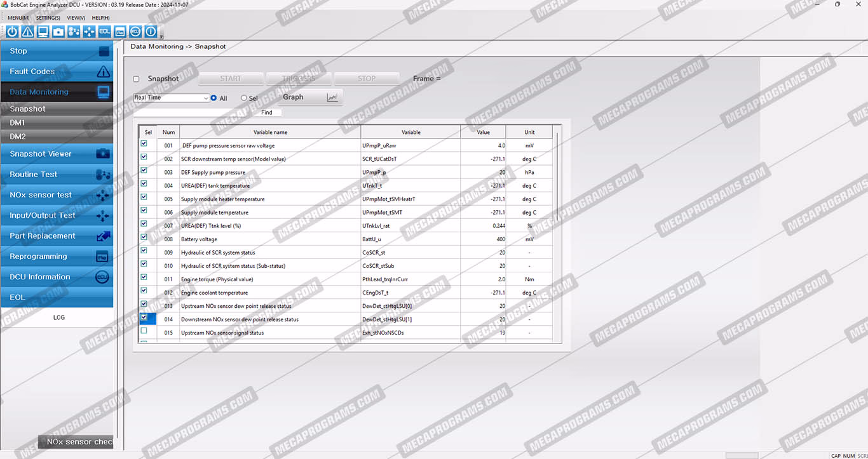Select the DM2 sub-item

point(57,136)
